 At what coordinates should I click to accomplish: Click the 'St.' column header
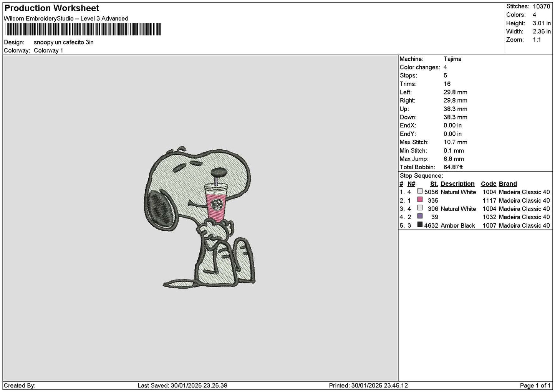click(434, 184)
